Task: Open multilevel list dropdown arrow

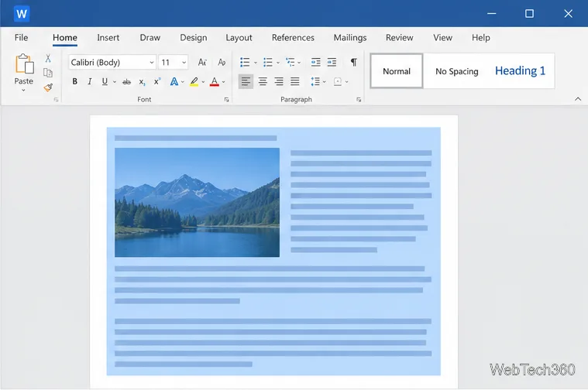Action: tap(299, 63)
